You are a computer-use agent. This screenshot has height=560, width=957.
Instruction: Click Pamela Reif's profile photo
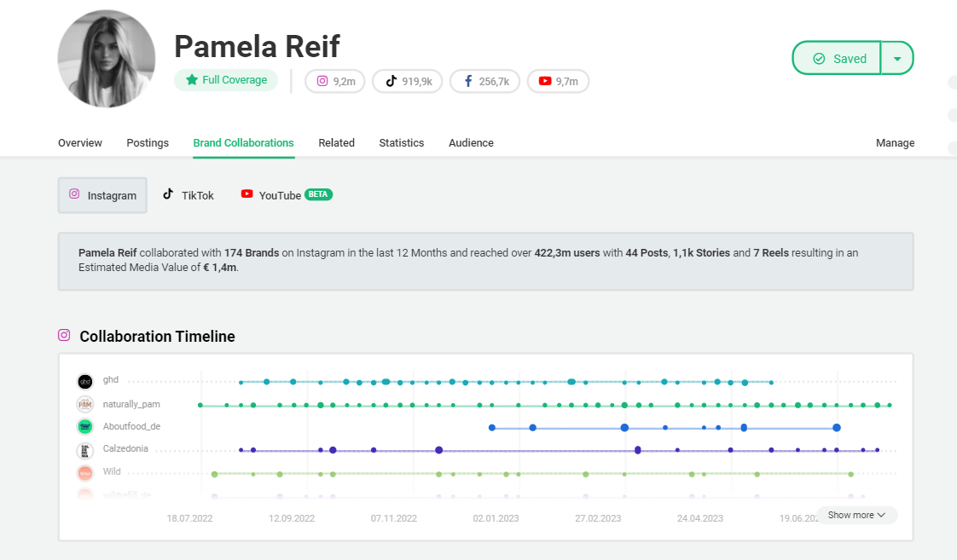tap(107, 59)
